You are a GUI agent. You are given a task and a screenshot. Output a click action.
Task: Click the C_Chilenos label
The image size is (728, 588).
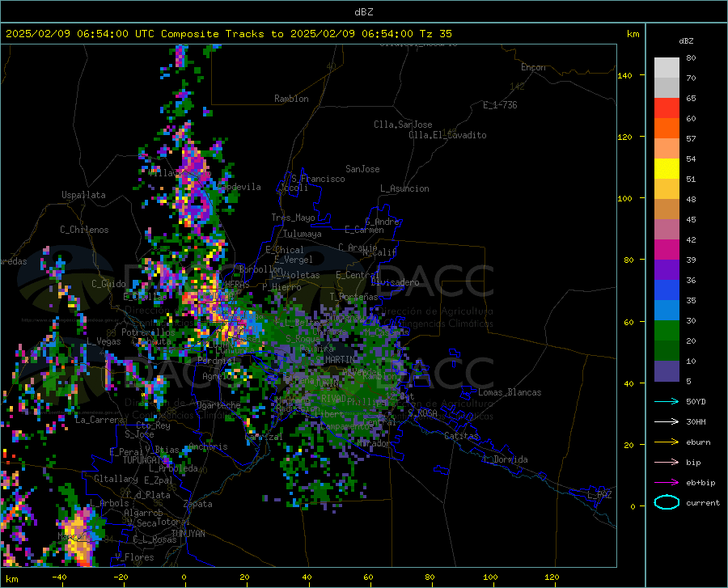pos(84,230)
